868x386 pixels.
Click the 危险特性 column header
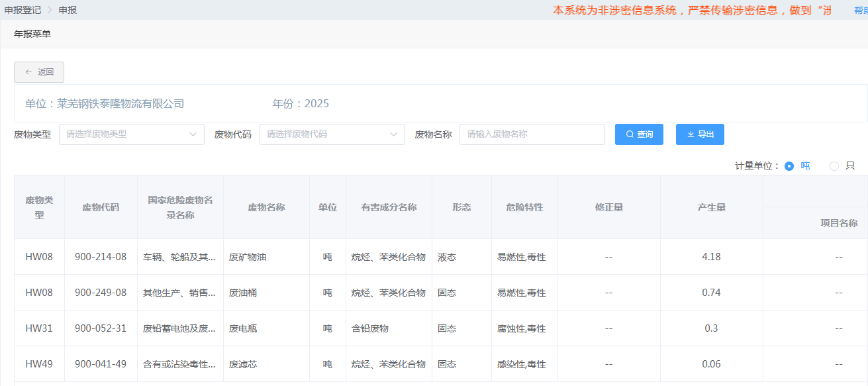coord(524,207)
